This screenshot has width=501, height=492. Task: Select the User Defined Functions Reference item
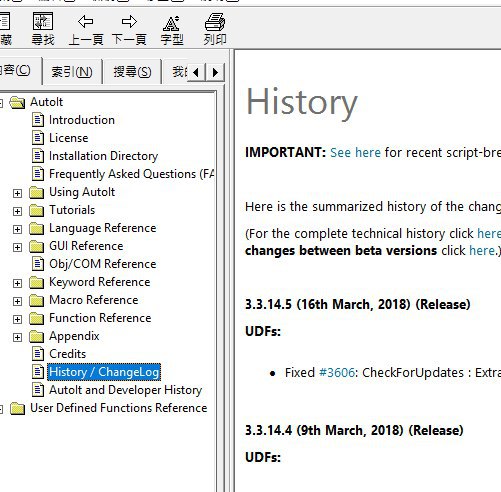[x=118, y=408]
